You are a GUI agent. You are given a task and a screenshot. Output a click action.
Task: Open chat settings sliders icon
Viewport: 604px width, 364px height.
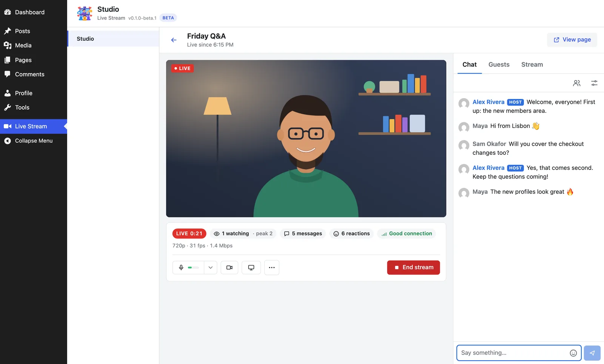594,83
